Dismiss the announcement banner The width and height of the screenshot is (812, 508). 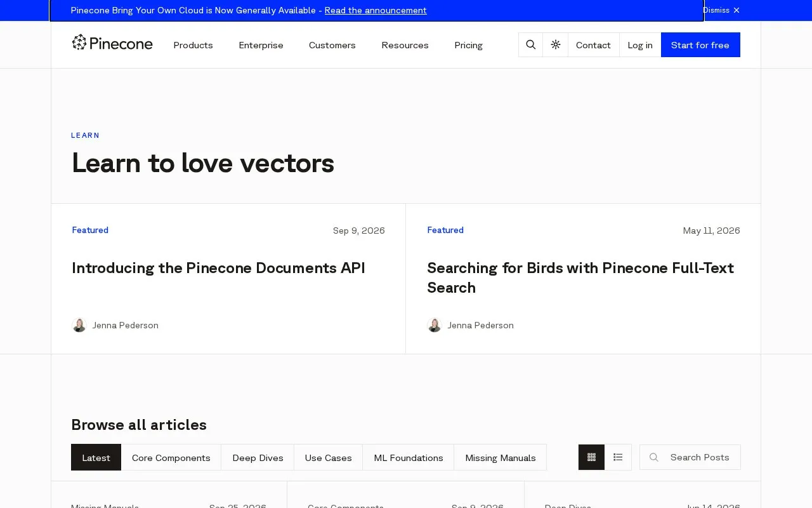(721, 10)
